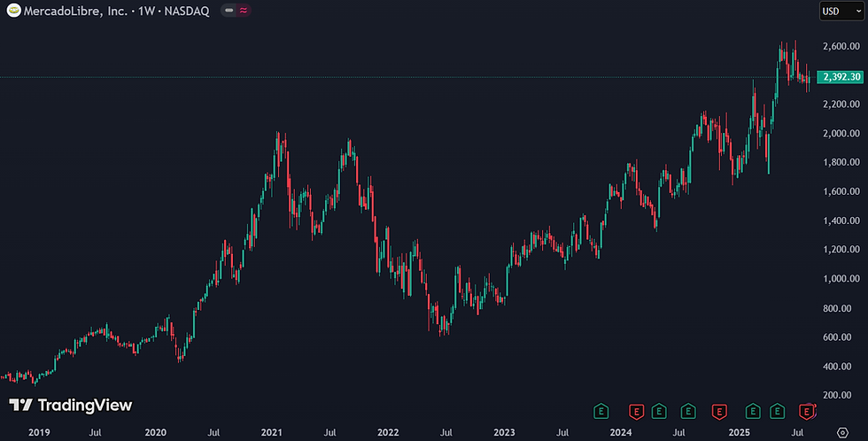This screenshot has height=441, width=868.
Task: Click the Jul label after 2025
Action: click(797, 432)
